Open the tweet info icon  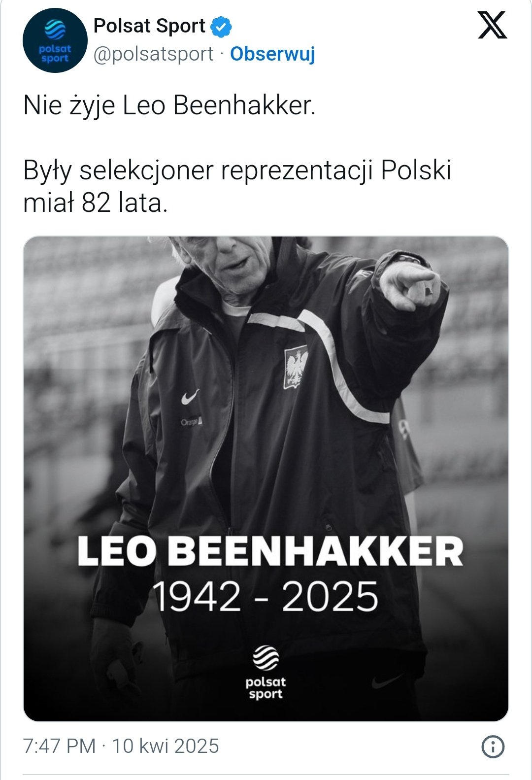click(493, 747)
